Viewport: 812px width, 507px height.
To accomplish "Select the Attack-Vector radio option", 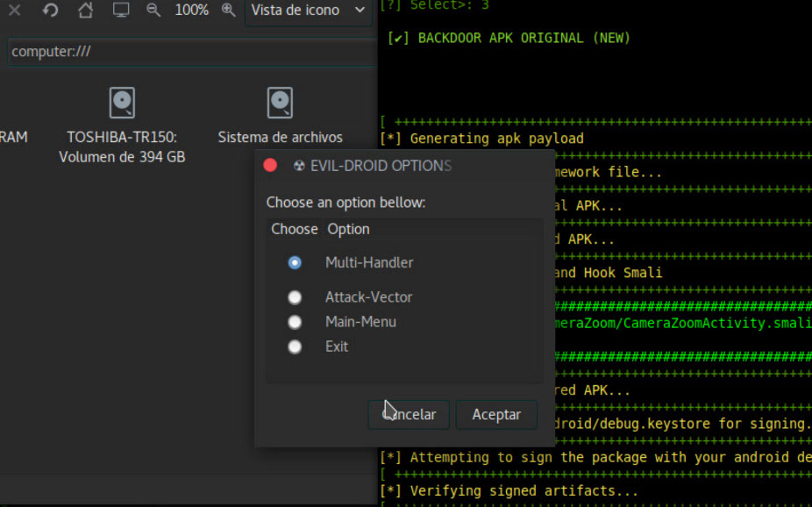I will (x=295, y=297).
